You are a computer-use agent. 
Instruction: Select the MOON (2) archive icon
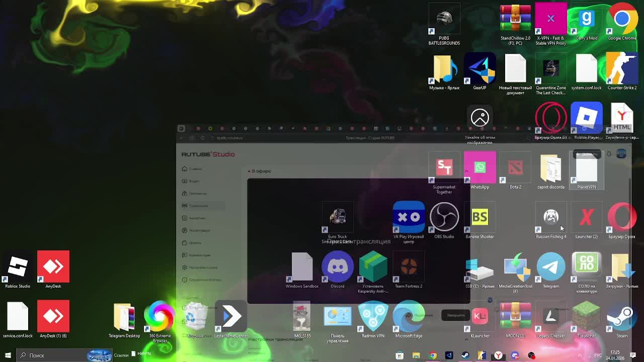tap(515, 316)
